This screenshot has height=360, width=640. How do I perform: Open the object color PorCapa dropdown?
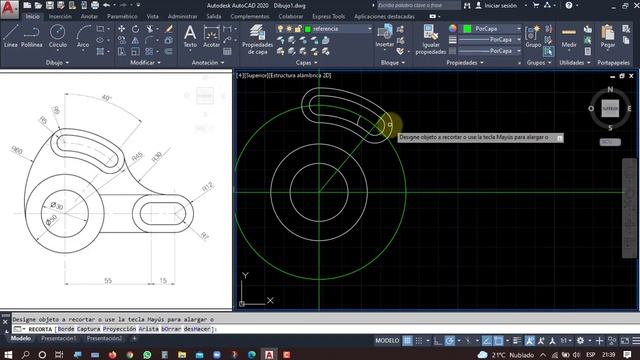(x=519, y=29)
